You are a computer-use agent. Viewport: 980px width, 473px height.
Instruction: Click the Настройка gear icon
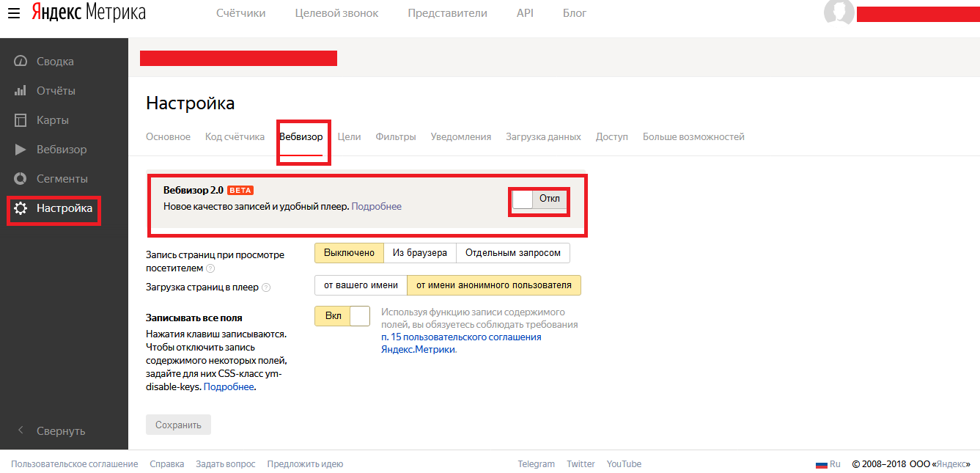coord(21,208)
